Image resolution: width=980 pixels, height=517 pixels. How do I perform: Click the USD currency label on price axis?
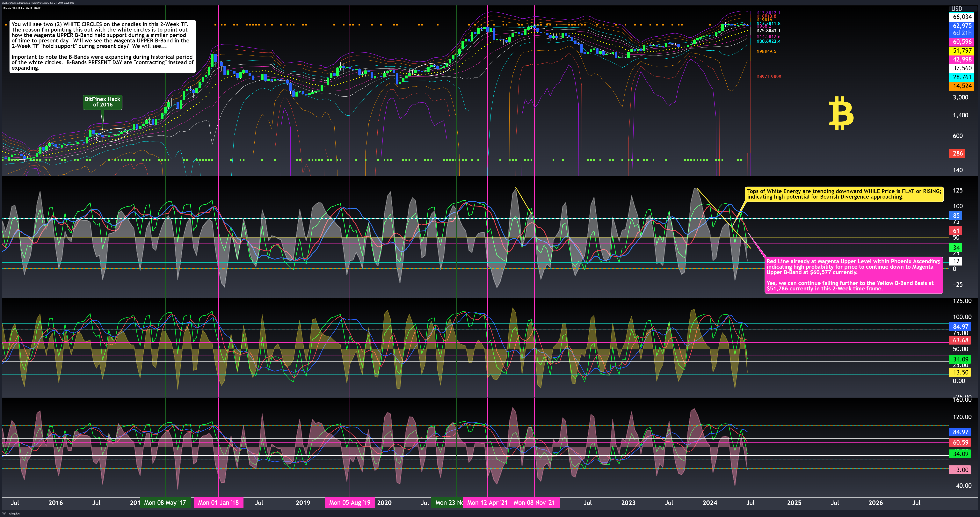tap(956, 9)
